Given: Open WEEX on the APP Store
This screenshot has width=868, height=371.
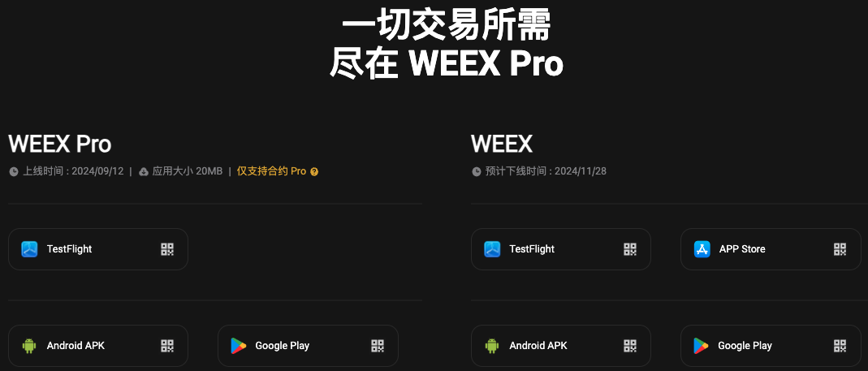Looking at the screenshot, I should point(771,249).
